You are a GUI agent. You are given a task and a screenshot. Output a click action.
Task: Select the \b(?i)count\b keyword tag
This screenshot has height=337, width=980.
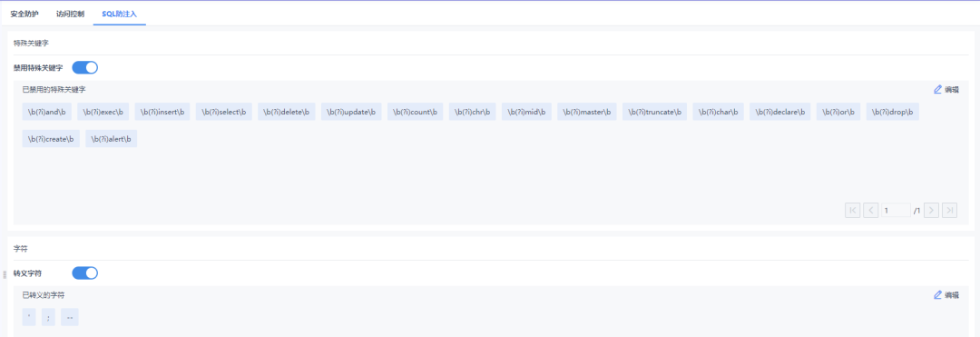click(415, 112)
